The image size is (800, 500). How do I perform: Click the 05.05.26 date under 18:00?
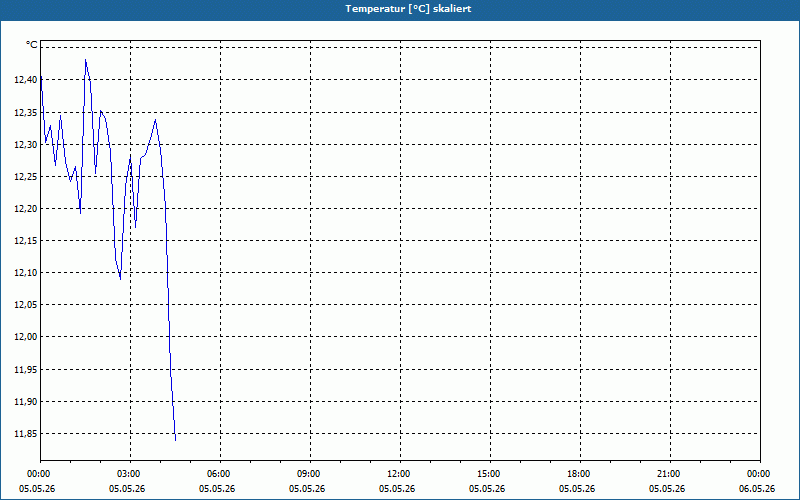(577, 489)
